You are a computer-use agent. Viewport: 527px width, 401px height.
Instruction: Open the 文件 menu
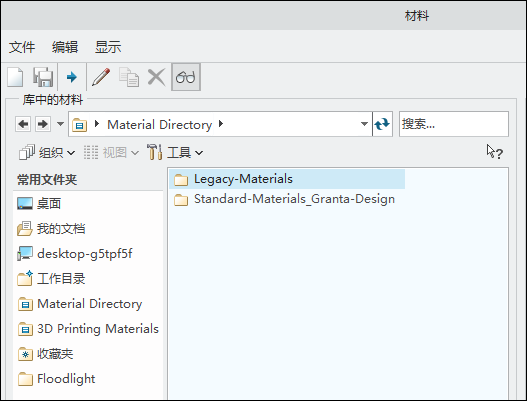click(x=22, y=47)
